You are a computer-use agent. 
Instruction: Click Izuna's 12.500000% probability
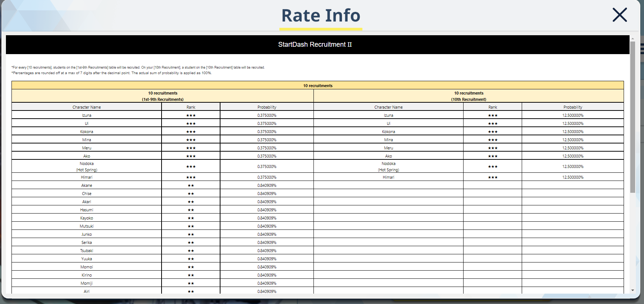[573, 115]
